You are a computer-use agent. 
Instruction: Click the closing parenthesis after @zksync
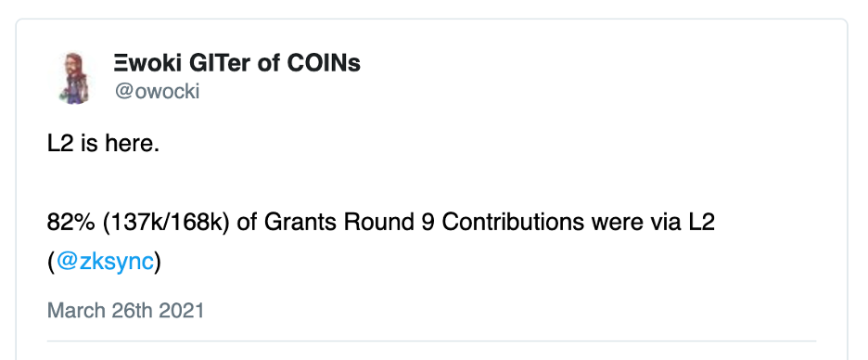158,262
